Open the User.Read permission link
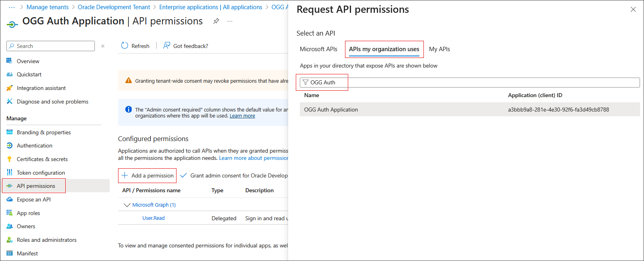The image size is (644, 261). [x=153, y=218]
